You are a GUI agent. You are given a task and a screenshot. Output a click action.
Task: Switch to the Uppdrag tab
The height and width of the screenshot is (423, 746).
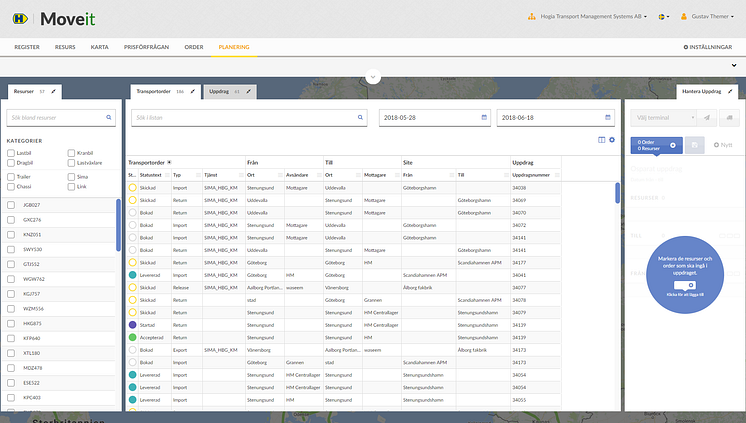tap(230, 91)
